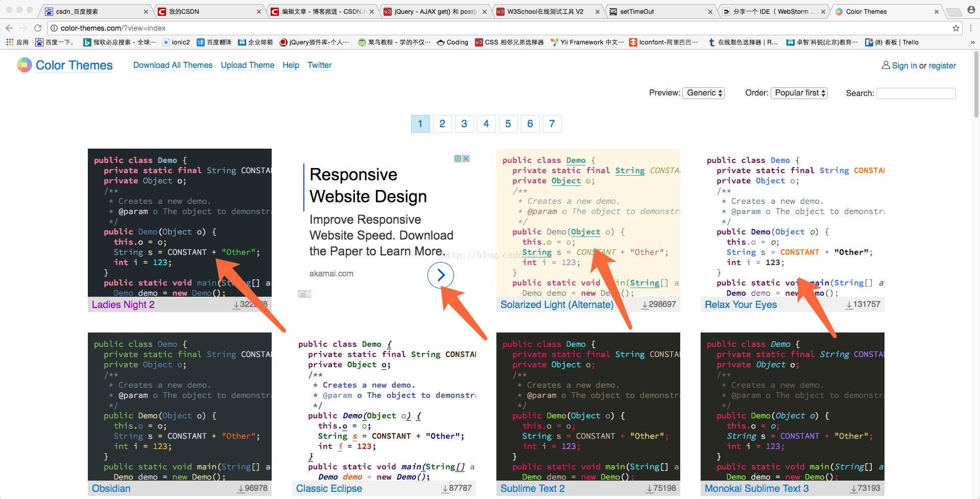This screenshot has width=980, height=499.
Task: Click the theme Search input field
Action: [x=916, y=93]
